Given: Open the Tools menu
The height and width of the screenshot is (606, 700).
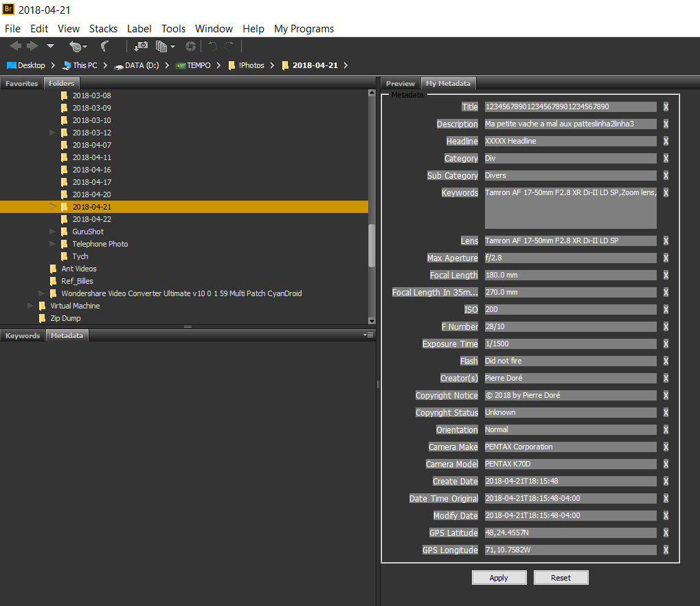Looking at the screenshot, I should pos(173,29).
